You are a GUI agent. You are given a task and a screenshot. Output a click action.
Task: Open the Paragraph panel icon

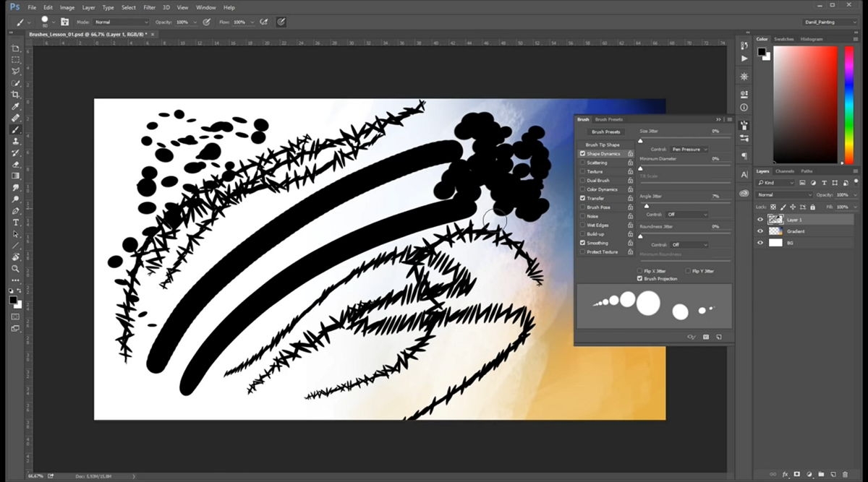[x=744, y=155]
